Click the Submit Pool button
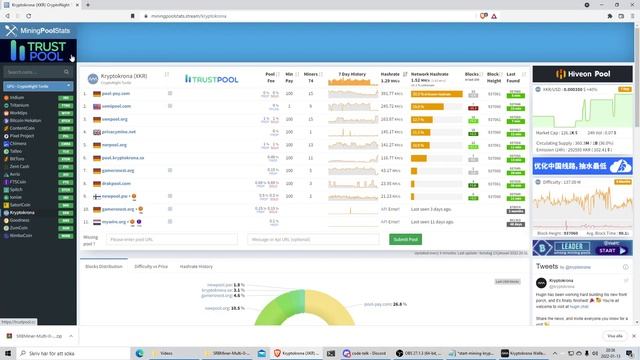 point(405,240)
